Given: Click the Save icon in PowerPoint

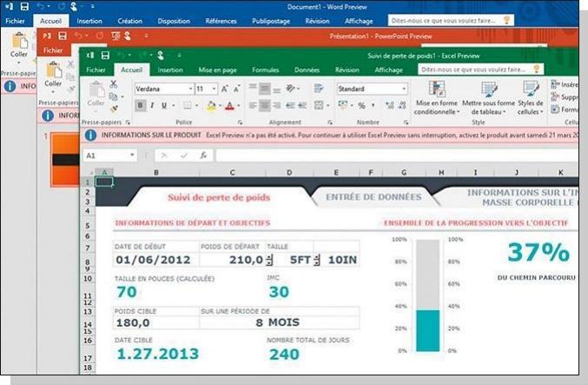Looking at the screenshot, I should (x=63, y=36).
